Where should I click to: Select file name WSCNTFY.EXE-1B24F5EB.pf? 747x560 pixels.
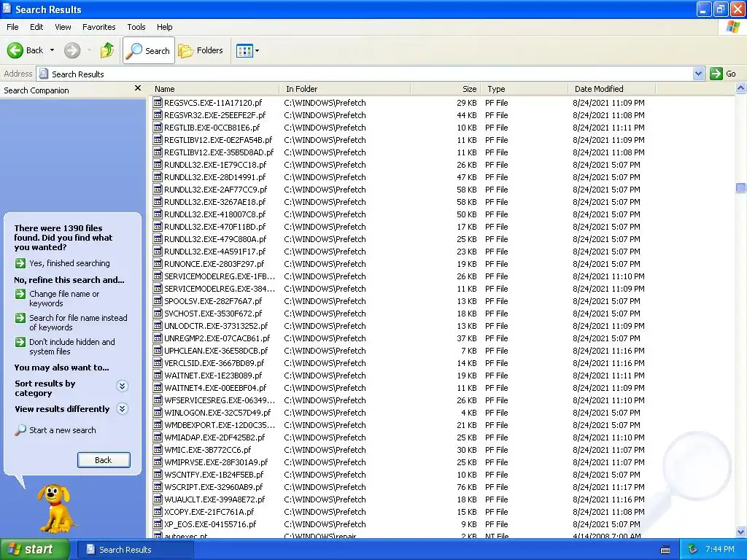pos(214,475)
